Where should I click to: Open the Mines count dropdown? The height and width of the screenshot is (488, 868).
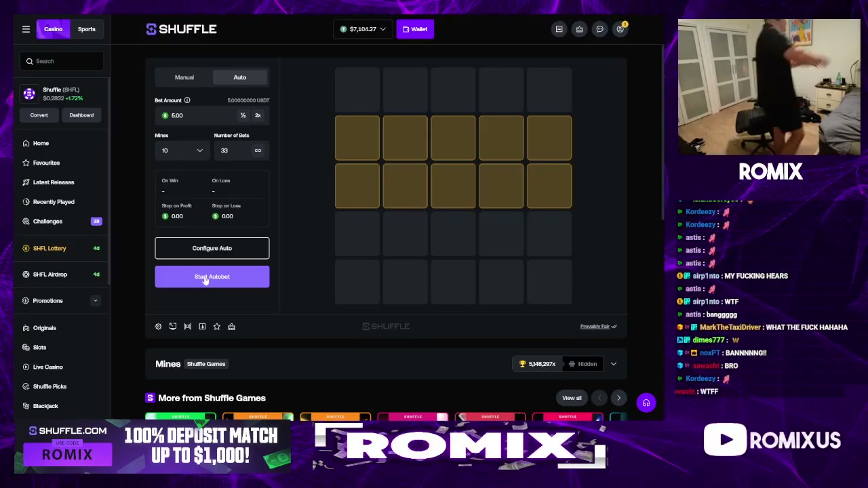click(182, 150)
